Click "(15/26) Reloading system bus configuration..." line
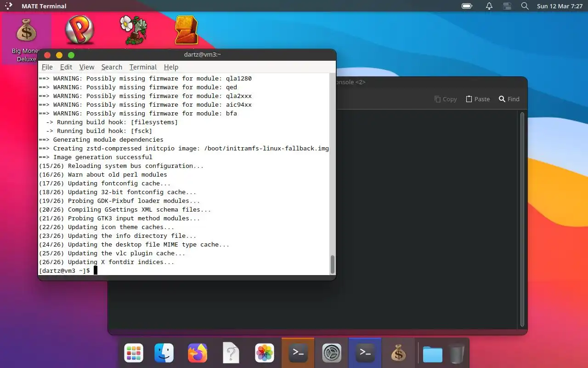 [x=121, y=166]
